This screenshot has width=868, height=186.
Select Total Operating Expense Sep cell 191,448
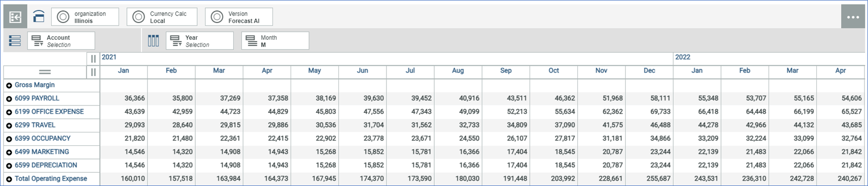click(506, 179)
